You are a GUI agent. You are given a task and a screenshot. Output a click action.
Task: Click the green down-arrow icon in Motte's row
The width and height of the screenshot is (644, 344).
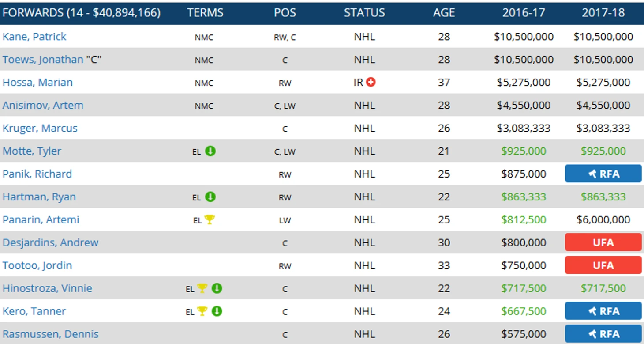tap(210, 151)
